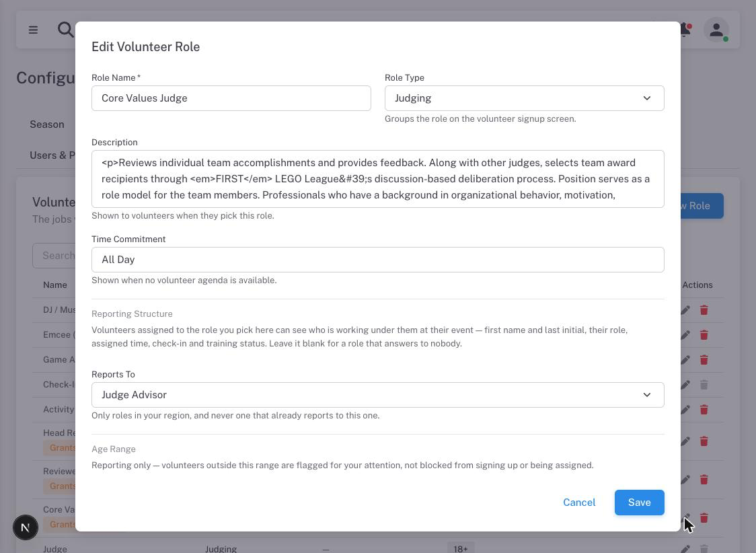Save the volunteer role changes
This screenshot has width=756, height=553.
pyautogui.click(x=640, y=503)
